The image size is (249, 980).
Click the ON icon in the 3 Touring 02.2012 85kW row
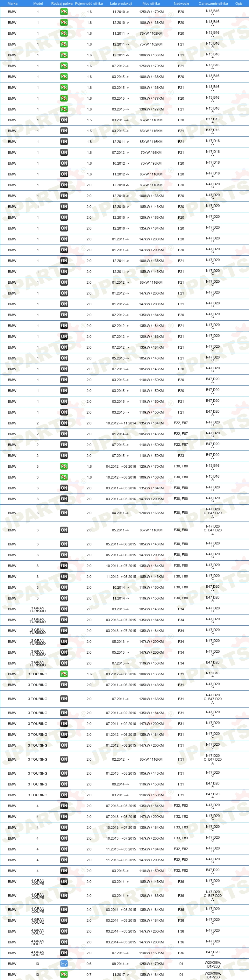point(64,759)
